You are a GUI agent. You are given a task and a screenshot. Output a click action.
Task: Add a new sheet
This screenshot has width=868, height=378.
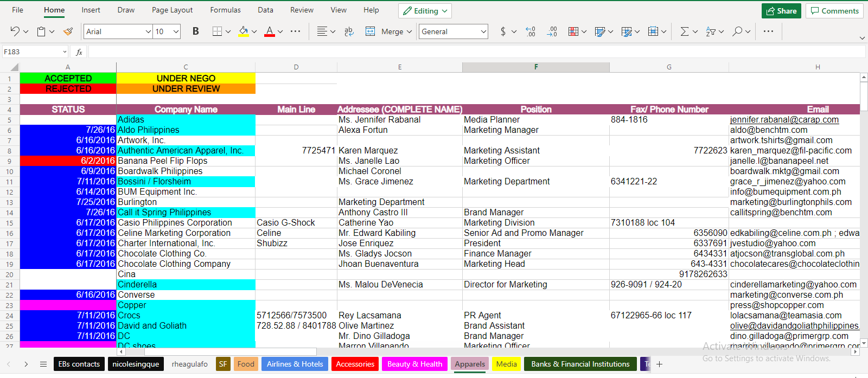point(659,364)
